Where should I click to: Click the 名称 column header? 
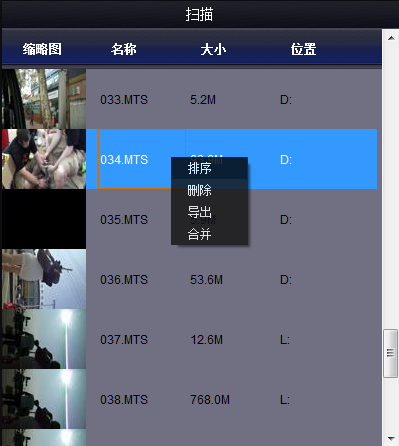pyautogui.click(x=124, y=49)
